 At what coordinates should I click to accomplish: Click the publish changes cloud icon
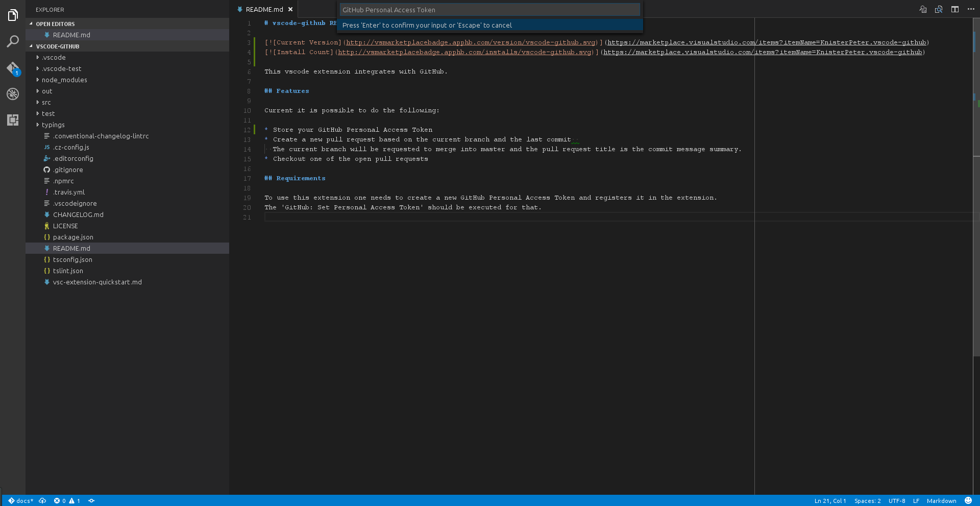[43, 501]
